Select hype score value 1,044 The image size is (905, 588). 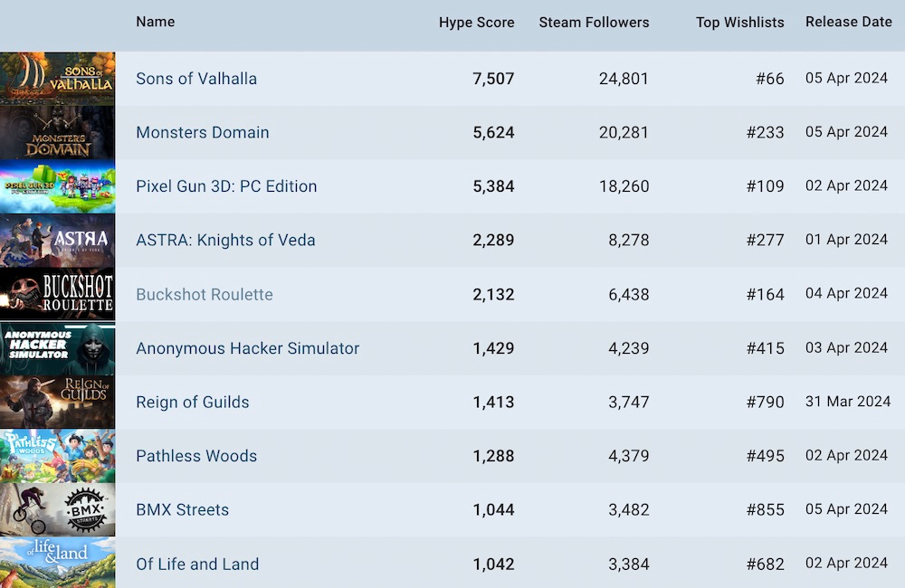[x=493, y=509]
